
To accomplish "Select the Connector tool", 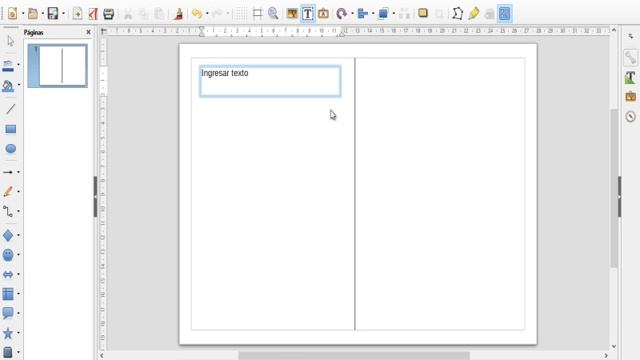I will (8, 211).
